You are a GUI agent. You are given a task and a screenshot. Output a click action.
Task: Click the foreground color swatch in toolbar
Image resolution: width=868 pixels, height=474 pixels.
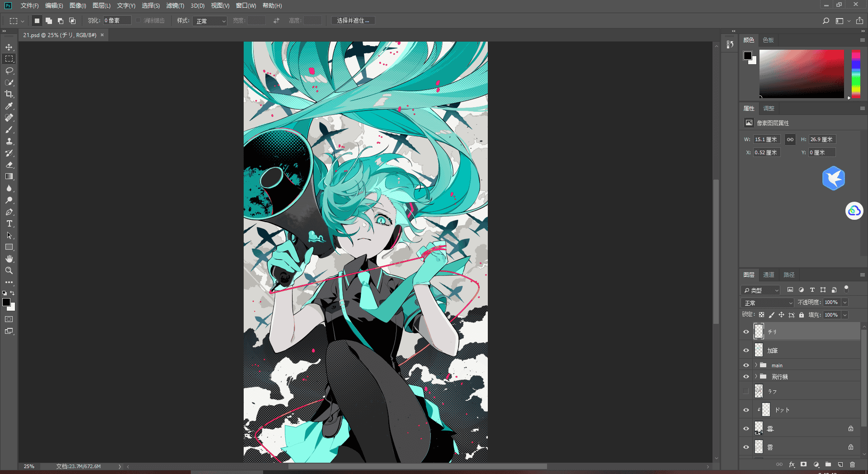point(6,302)
